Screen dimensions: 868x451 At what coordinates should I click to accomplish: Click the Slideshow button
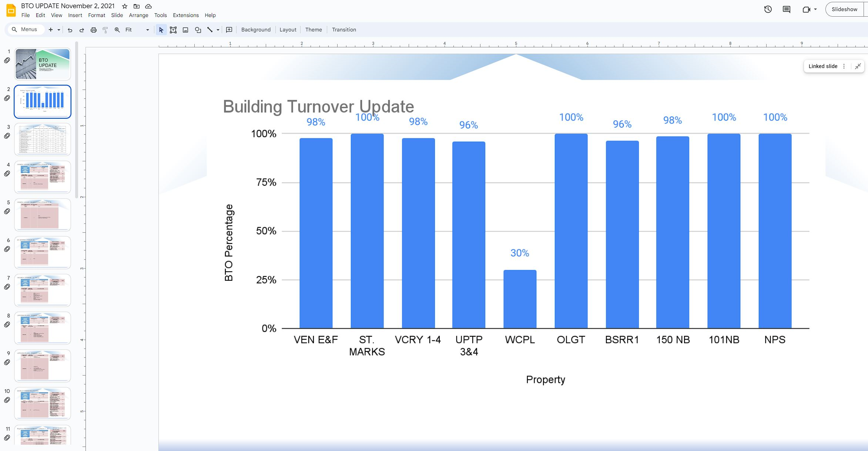click(x=844, y=9)
